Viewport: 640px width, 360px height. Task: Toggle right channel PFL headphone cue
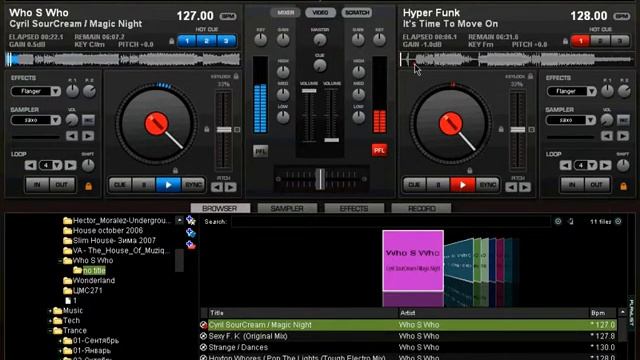[x=379, y=150]
